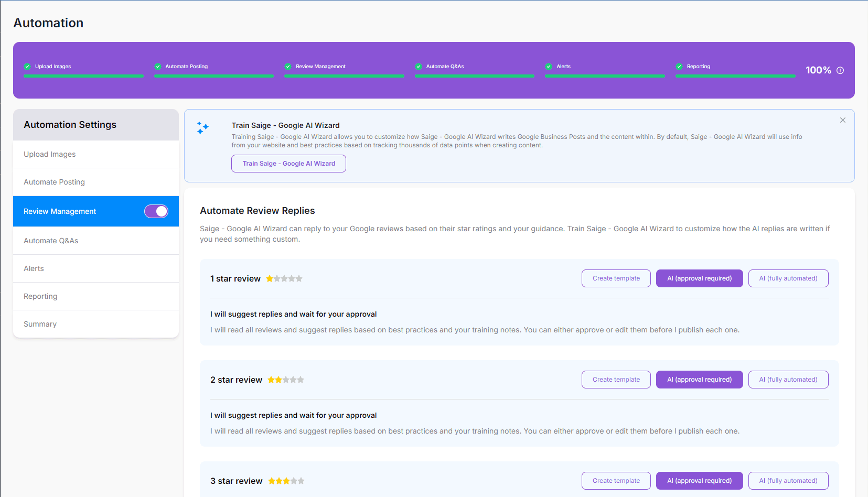Open the Summary section

point(96,324)
